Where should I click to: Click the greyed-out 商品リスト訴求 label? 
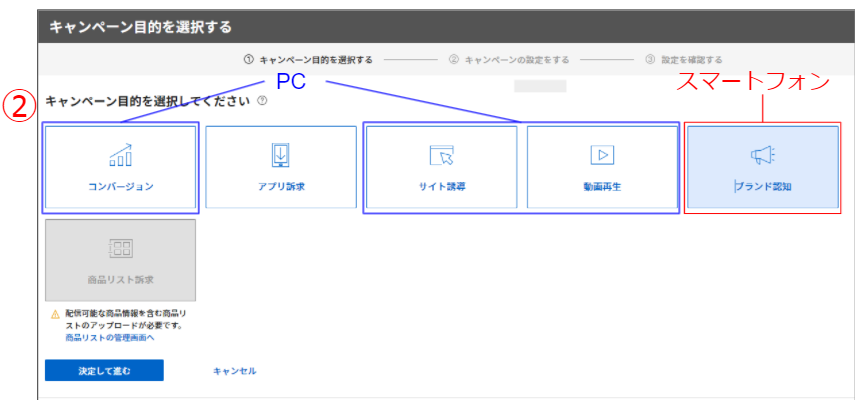pos(120,281)
